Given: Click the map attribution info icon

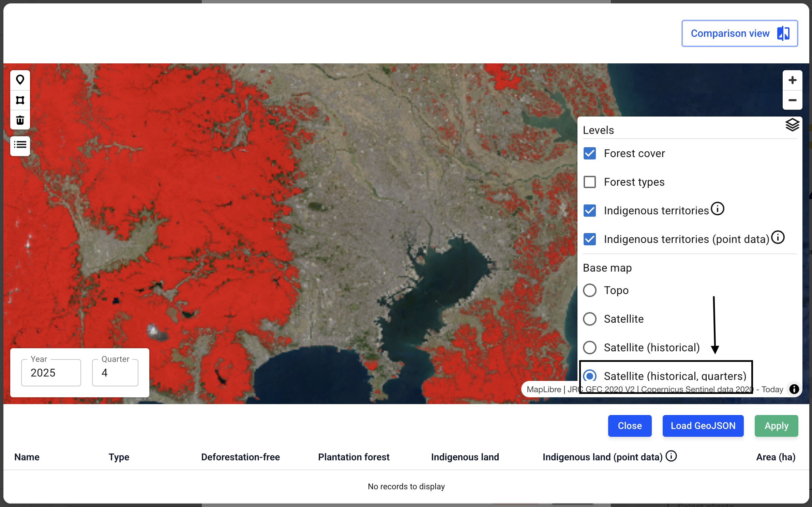Looking at the screenshot, I should click(x=794, y=389).
